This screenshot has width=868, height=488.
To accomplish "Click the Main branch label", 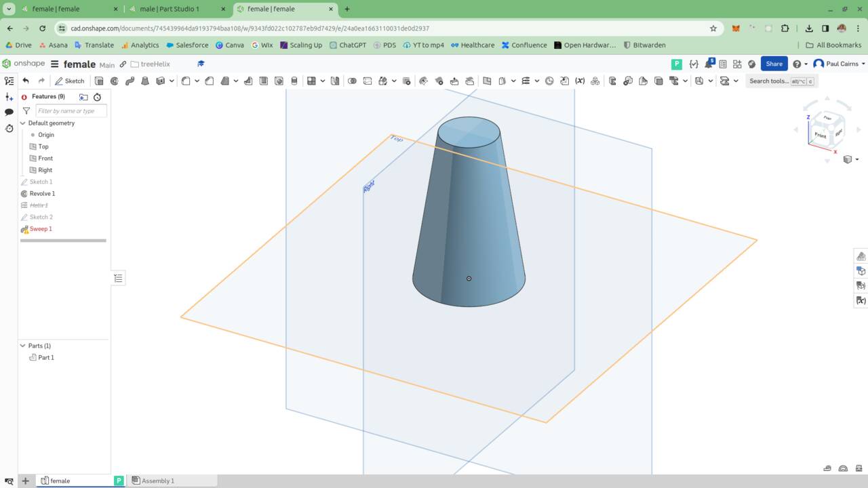I will (x=107, y=65).
